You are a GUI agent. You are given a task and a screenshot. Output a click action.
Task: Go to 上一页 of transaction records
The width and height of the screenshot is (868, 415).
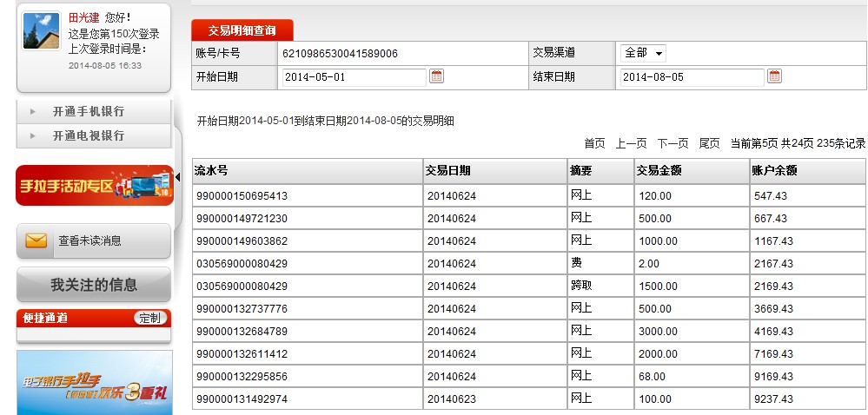click(633, 143)
